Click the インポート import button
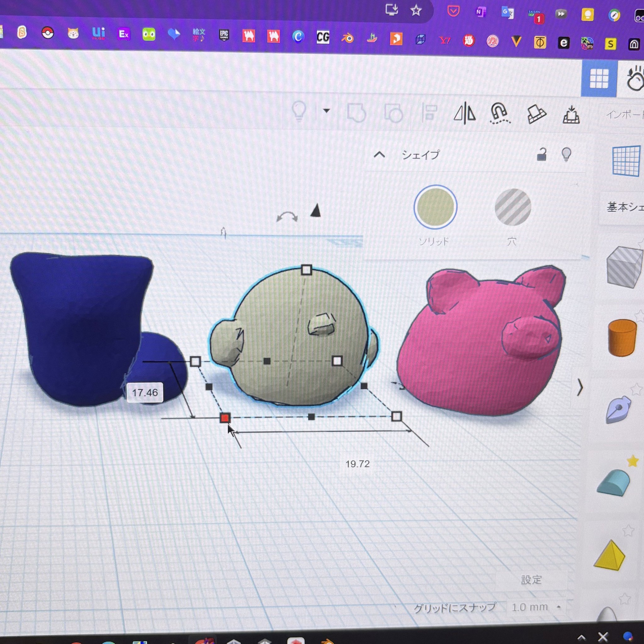This screenshot has width=644, height=644. (x=624, y=115)
